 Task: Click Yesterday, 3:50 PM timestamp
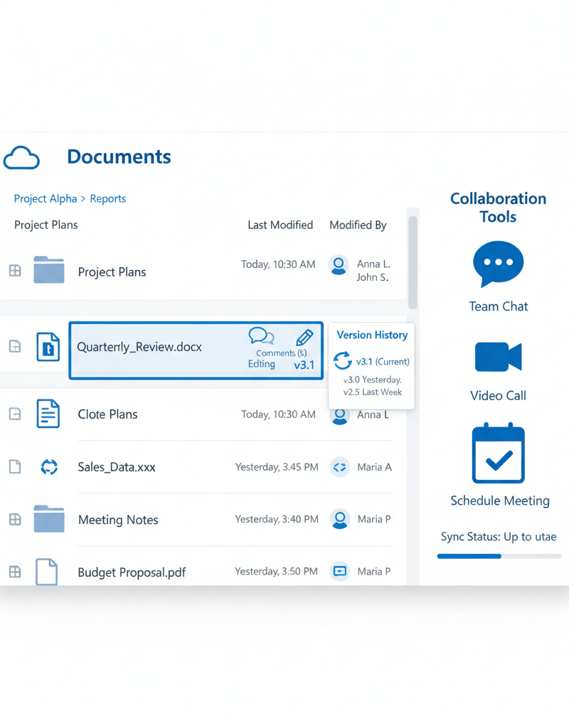click(x=277, y=572)
